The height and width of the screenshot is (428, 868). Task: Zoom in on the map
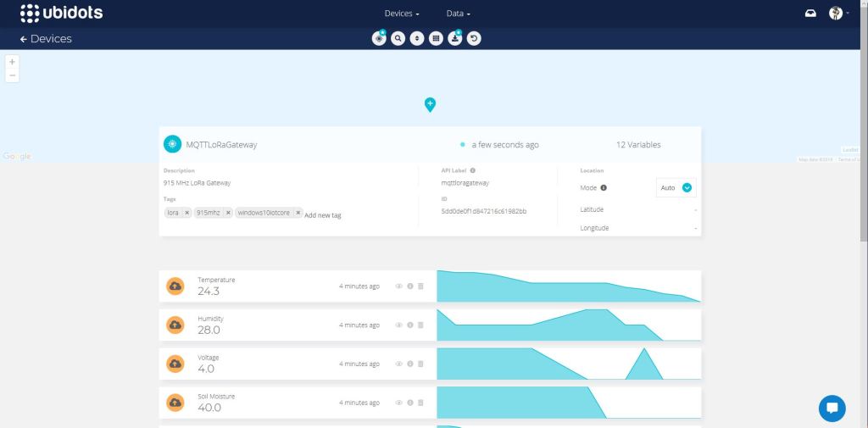[12, 62]
